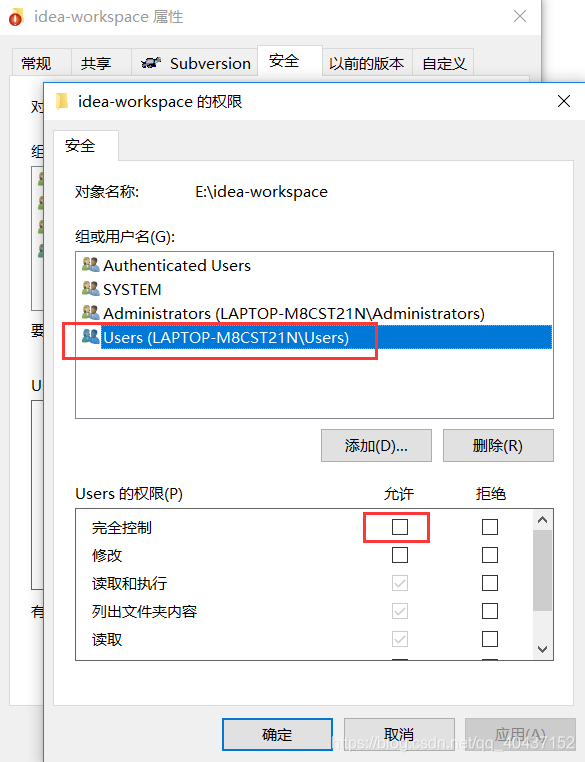585x762 pixels.
Task: Click the permissions list scroll down arrow
Action: click(543, 649)
